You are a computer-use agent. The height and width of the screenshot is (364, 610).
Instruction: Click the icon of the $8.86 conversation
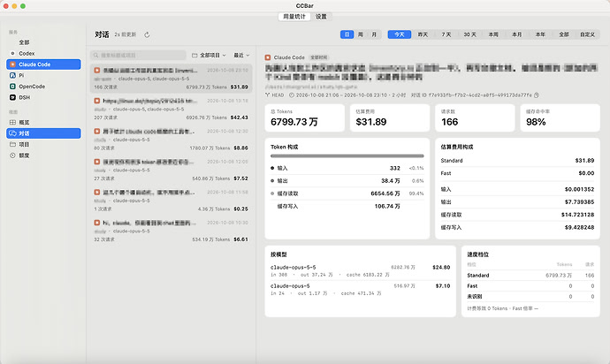pos(97,131)
